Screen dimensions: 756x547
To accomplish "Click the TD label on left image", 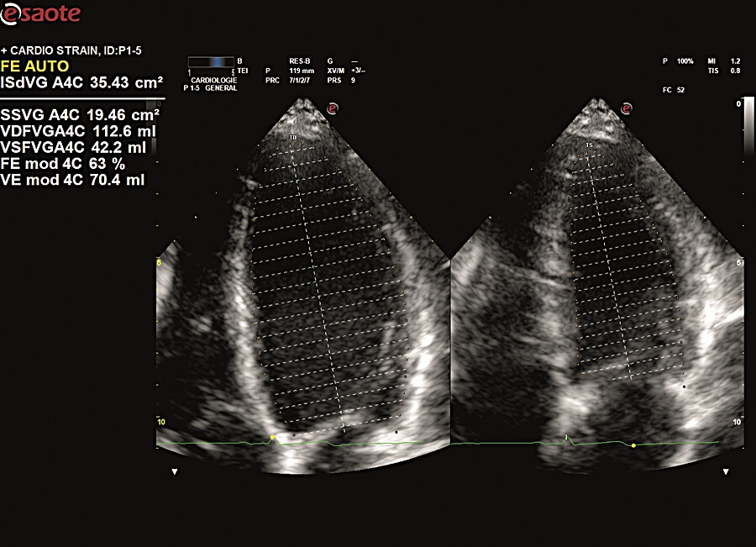I will tap(292, 137).
